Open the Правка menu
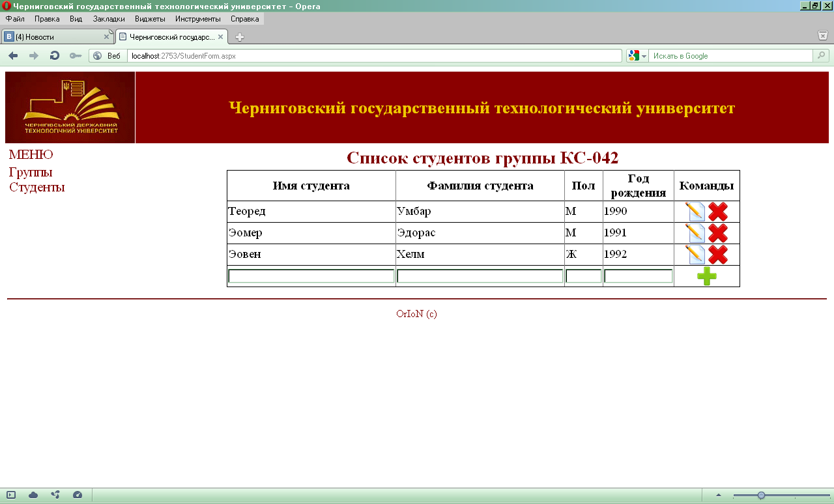834x504 pixels. pos(47,19)
